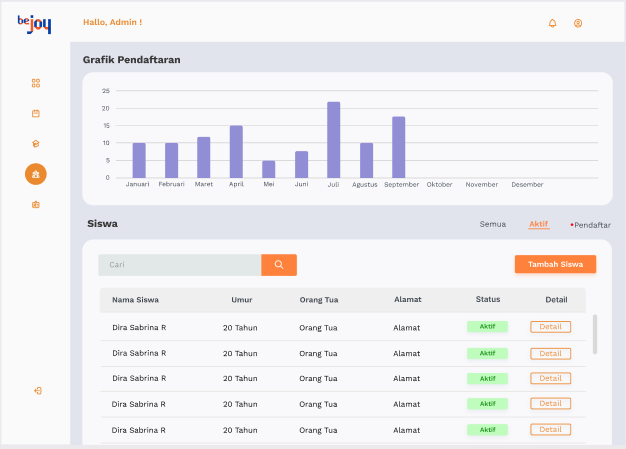
Task: Open the calendar schedule icon in sidebar
Action: point(36,113)
